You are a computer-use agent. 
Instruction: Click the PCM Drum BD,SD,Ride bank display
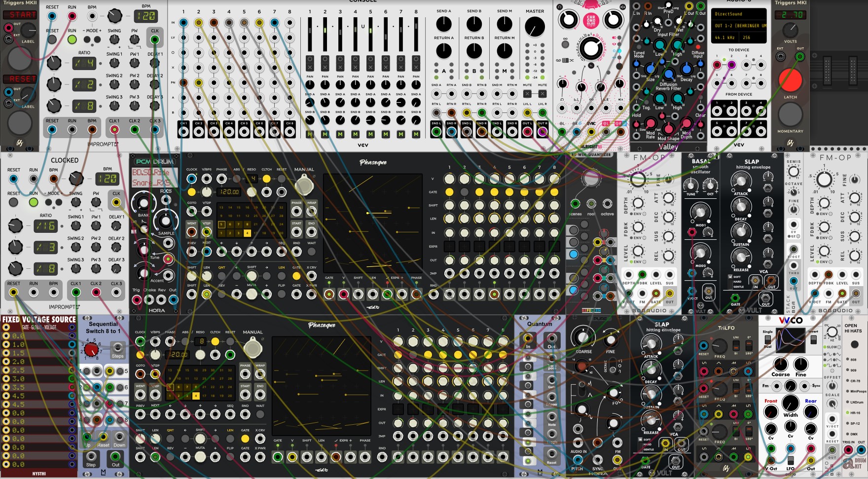point(151,172)
